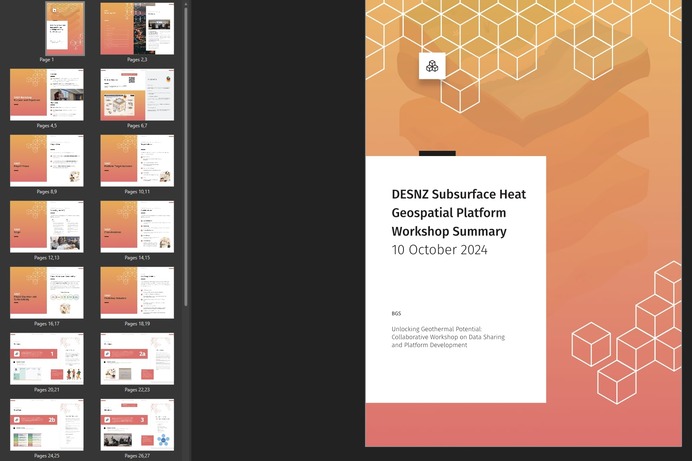
Task: Click the '10 October 2024' date text
Action: click(x=440, y=250)
